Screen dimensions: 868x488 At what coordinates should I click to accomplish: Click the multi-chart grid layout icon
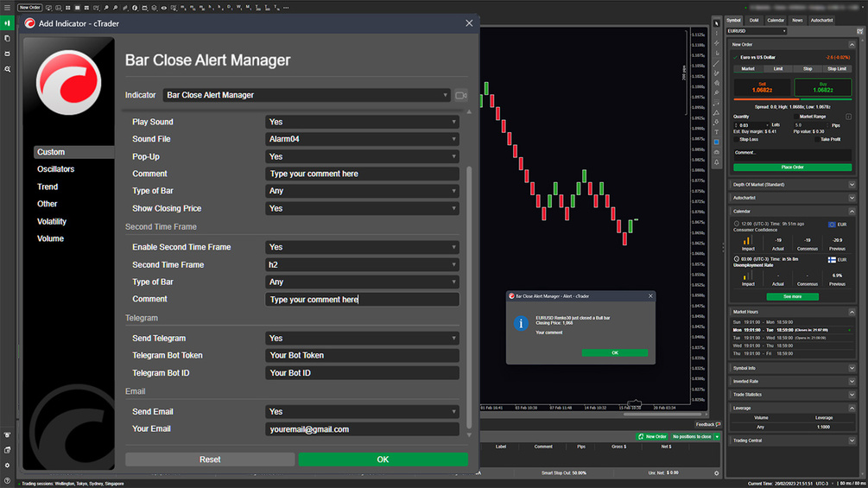[x=68, y=8]
